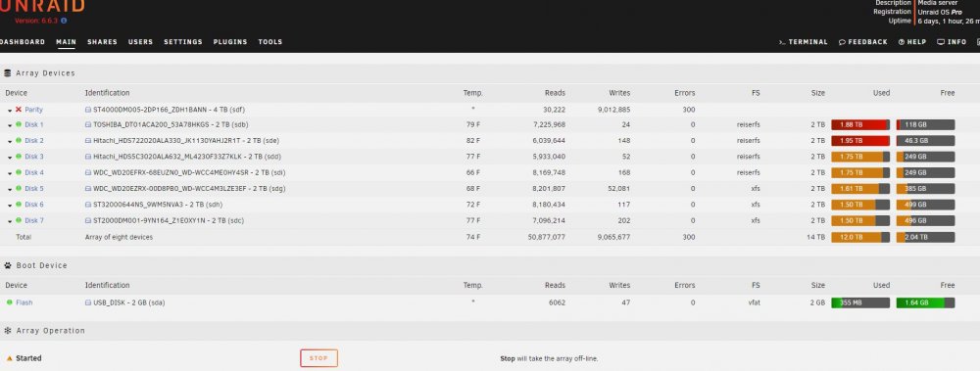Click the Flash green status indicator
Screen dimensions: 980x371
(x=10, y=302)
